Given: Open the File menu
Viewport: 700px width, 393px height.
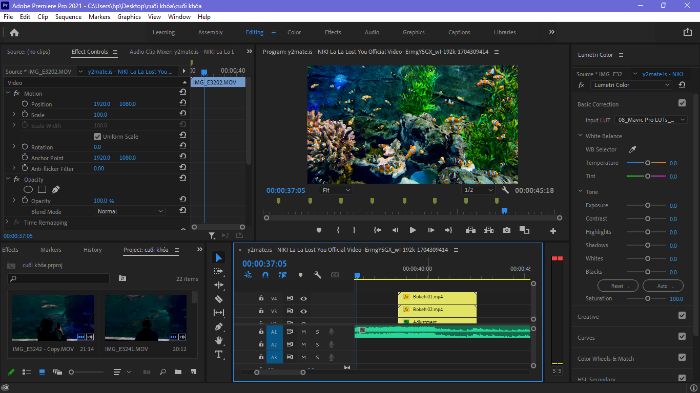Looking at the screenshot, I should tap(8, 17).
